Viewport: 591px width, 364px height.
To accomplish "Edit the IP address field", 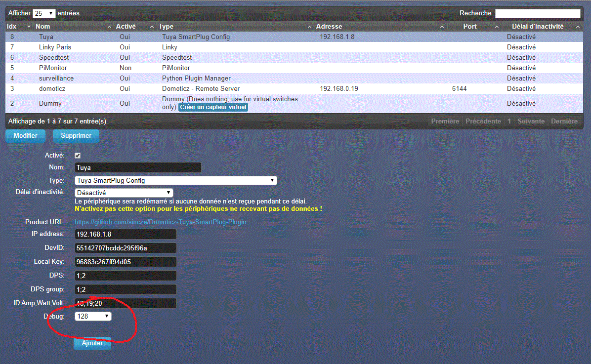I will tap(126, 235).
